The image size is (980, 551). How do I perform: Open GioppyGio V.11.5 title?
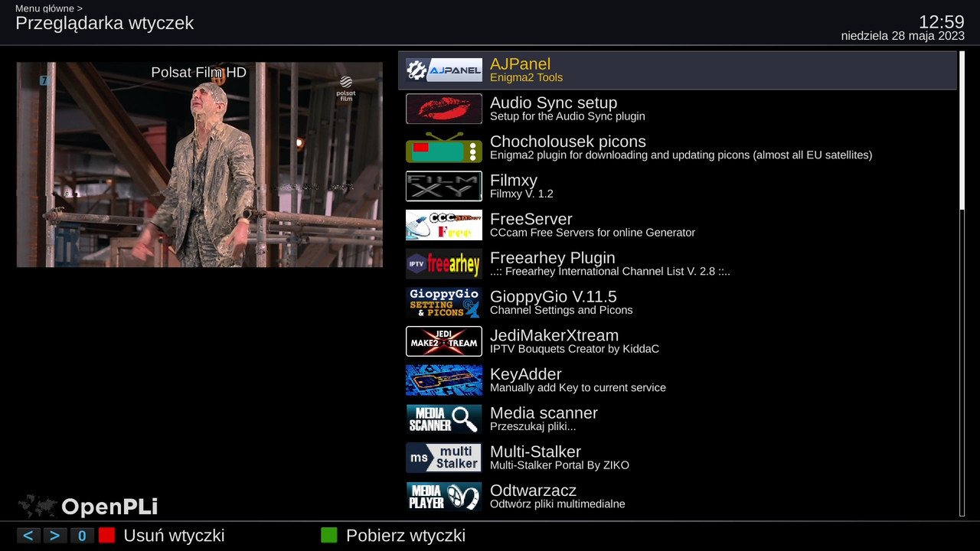coord(553,297)
